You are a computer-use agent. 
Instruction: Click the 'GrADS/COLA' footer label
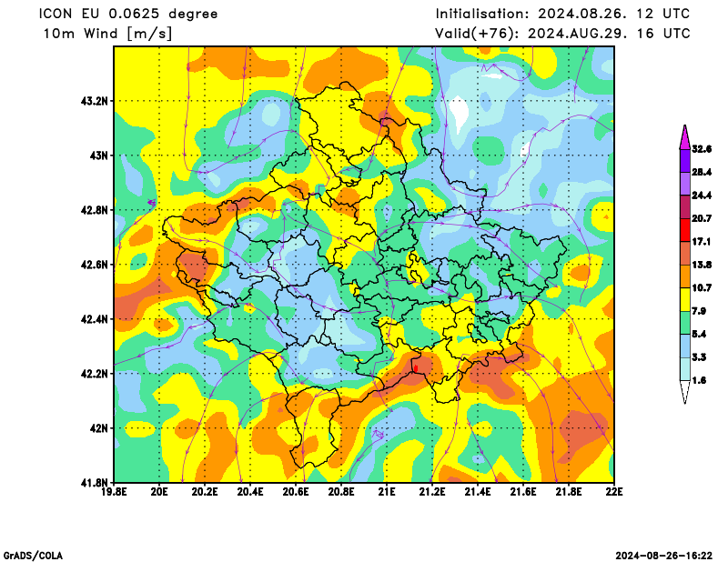[x=33, y=556]
